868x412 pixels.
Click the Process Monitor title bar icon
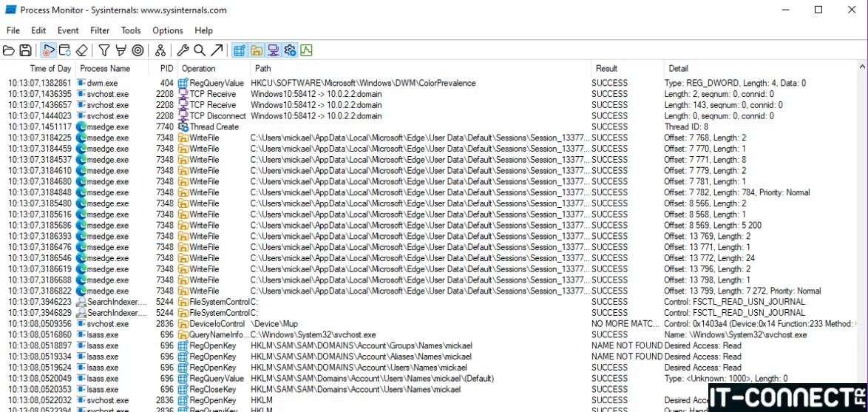[10, 10]
